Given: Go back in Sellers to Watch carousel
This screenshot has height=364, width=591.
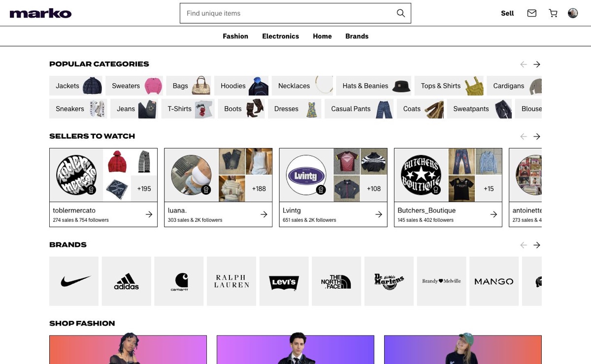Looking at the screenshot, I should (524, 136).
